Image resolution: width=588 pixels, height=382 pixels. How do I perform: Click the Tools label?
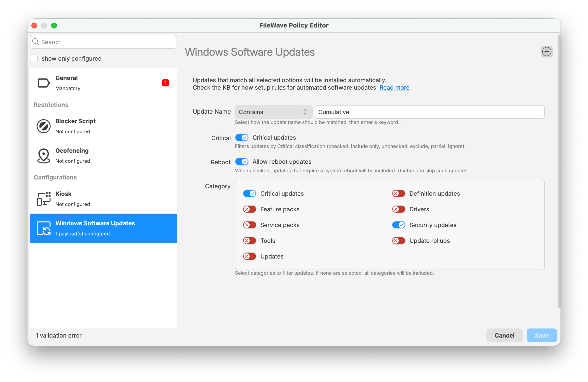coord(268,241)
